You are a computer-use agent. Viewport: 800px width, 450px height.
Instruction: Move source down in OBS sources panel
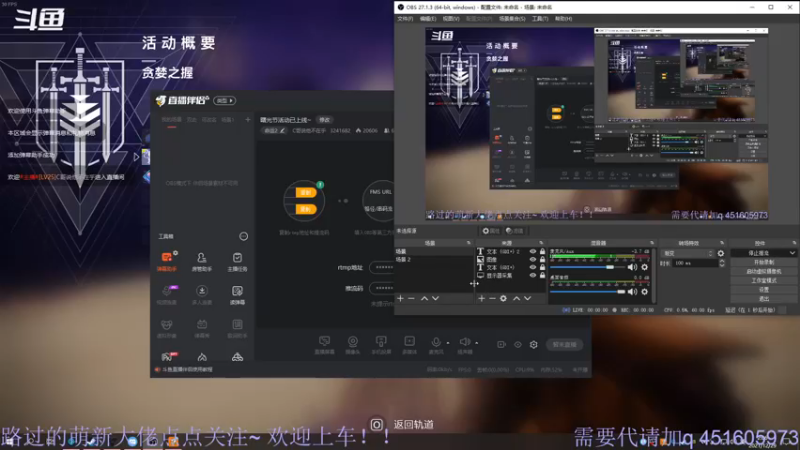point(528,298)
